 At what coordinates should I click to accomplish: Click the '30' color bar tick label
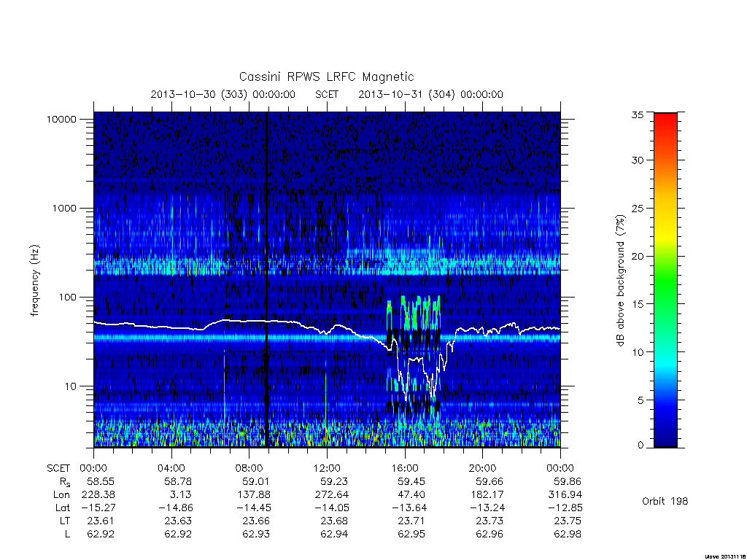[638, 160]
